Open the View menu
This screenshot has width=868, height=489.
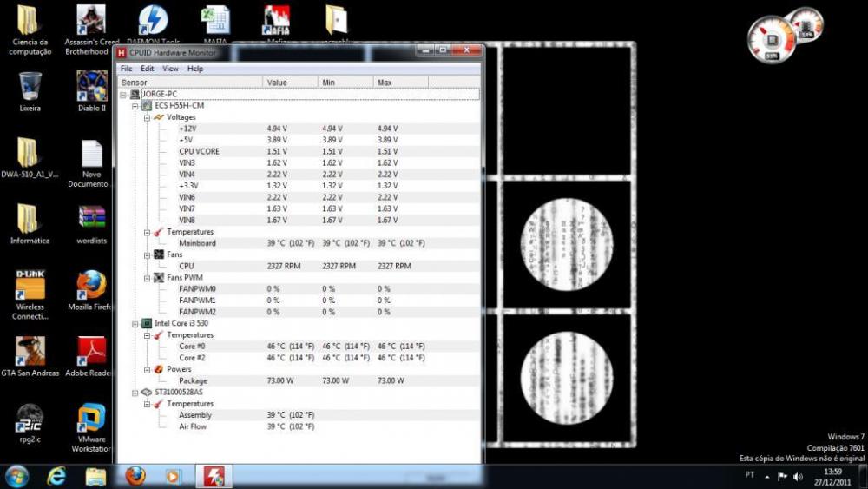point(170,69)
